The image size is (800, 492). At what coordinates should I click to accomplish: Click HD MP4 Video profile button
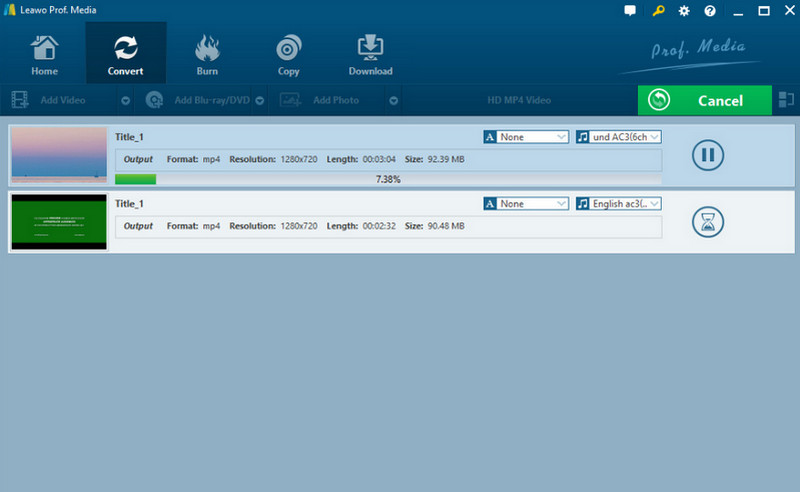point(519,100)
